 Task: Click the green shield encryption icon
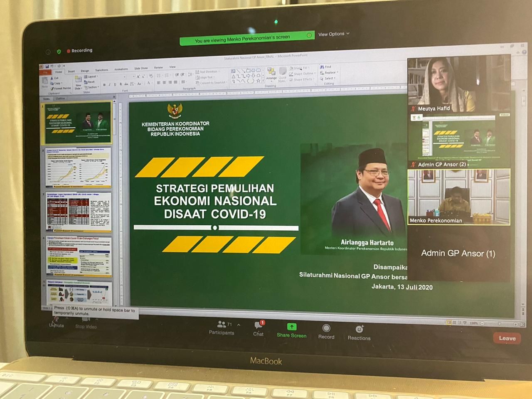pos(59,52)
